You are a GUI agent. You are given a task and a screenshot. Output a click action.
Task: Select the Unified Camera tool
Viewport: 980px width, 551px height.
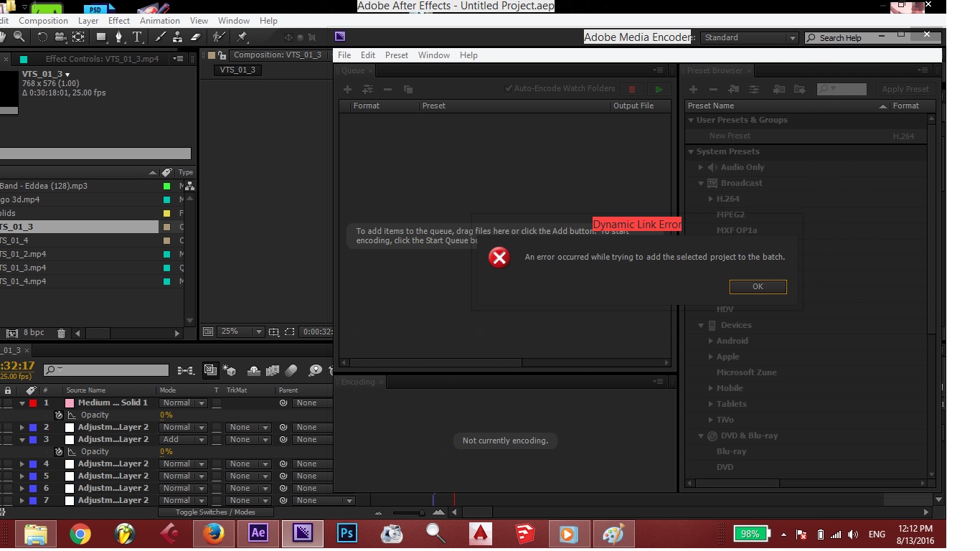(x=60, y=37)
